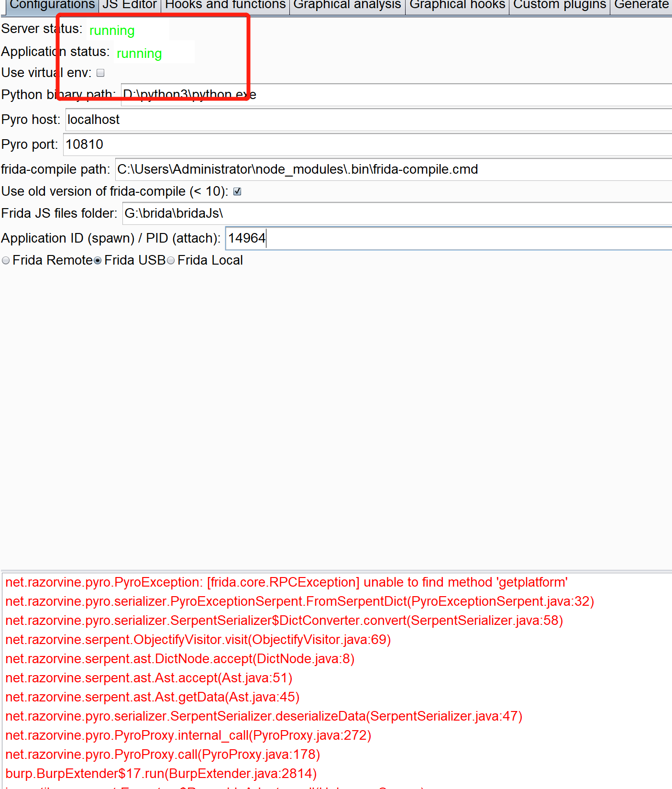Click the PyroProxy.call(PyroProxy.java:178) line
The height and width of the screenshot is (789, 672).
point(163,755)
